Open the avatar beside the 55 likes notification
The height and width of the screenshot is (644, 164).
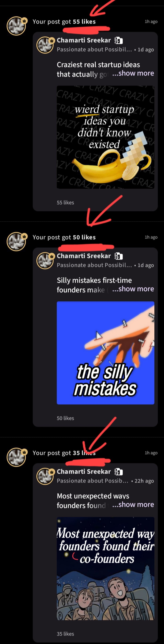(x=16, y=26)
